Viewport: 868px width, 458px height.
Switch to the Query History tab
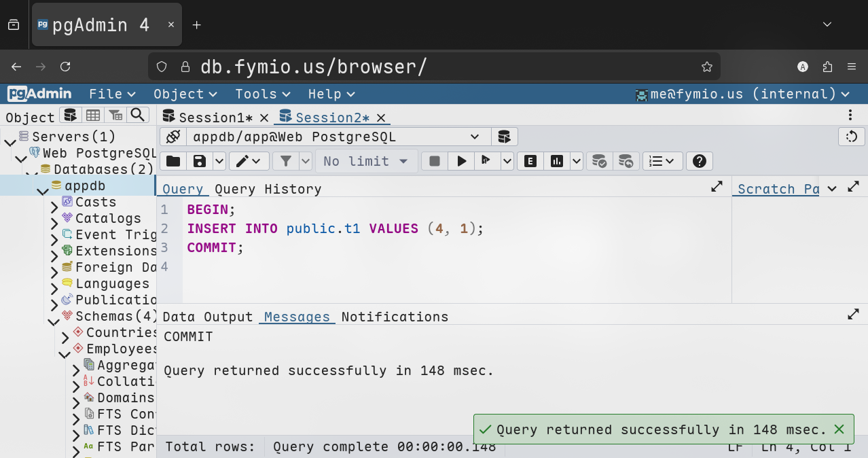268,189
